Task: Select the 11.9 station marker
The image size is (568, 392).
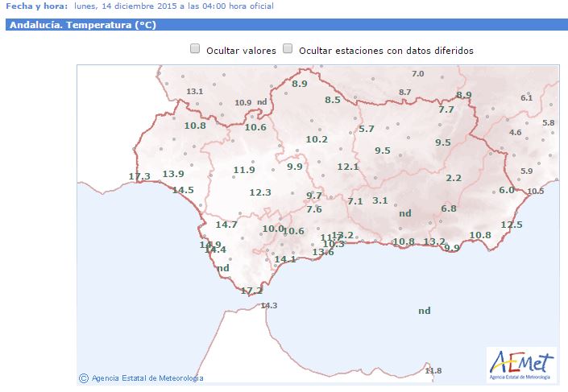Action: tap(244, 170)
